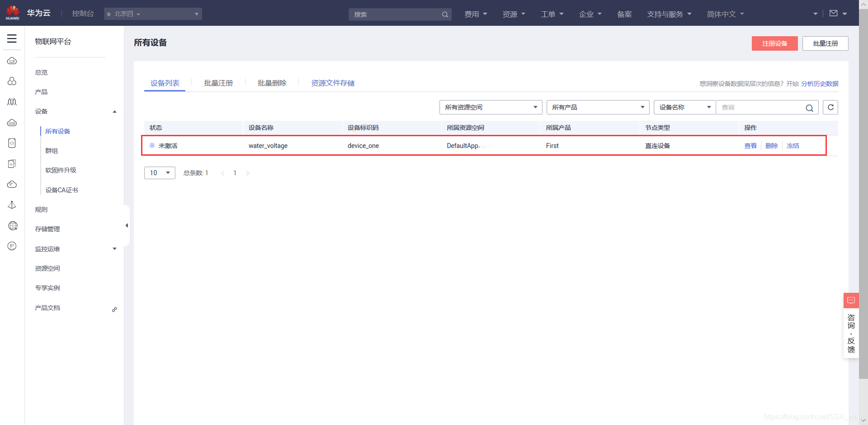Open the account dropdown arrow in header

coord(816,14)
